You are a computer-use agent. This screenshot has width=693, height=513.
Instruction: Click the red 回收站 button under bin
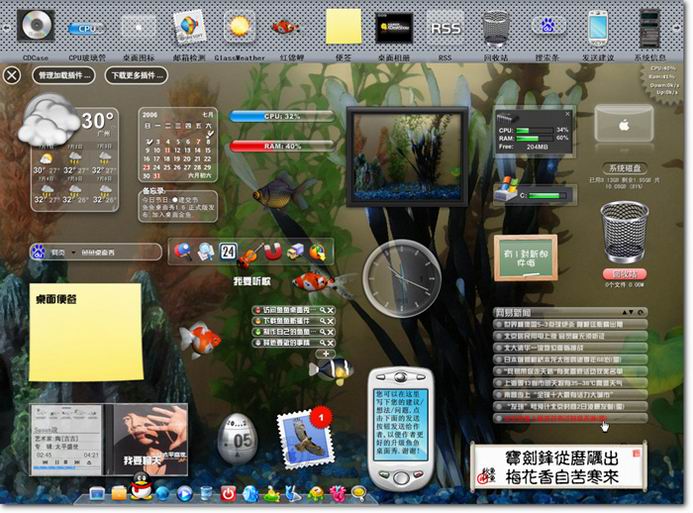[x=624, y=274]
